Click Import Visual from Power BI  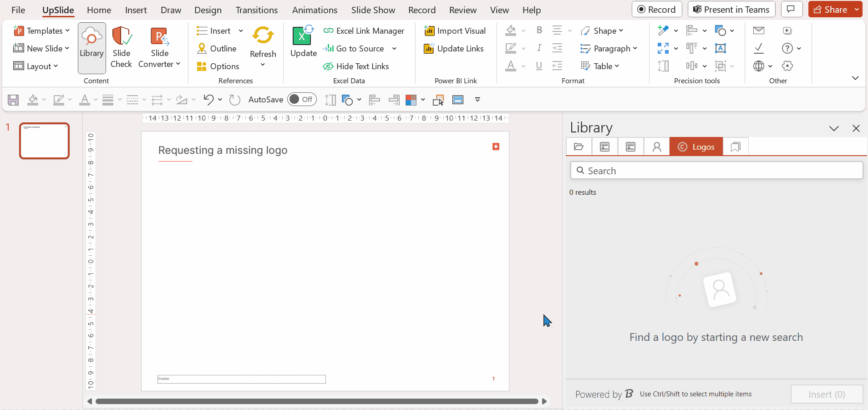coord(455,31)
